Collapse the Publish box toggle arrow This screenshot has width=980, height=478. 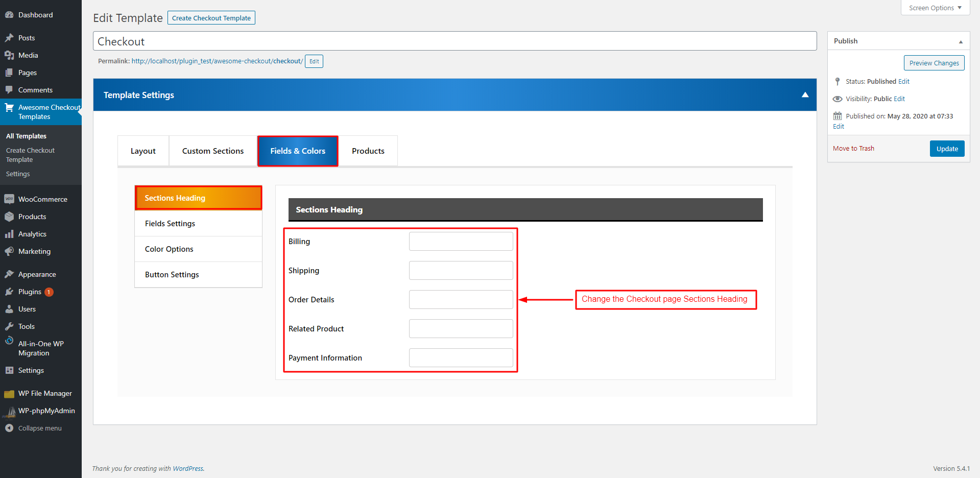tap(961, 41)
